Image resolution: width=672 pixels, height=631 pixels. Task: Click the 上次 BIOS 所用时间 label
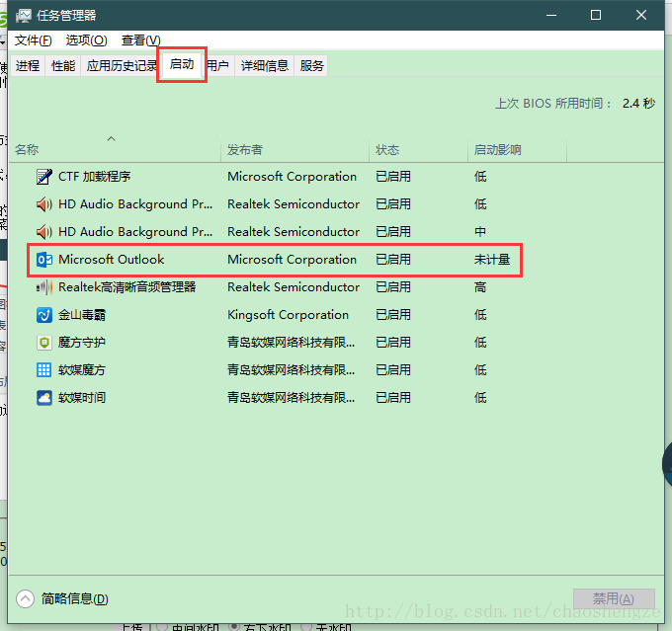point(553,104)
